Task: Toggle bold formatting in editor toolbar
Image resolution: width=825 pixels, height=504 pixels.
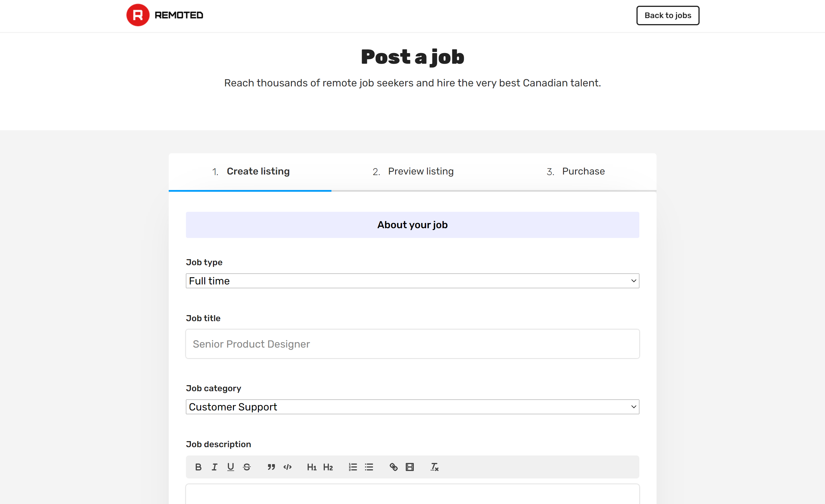Action: [198, 467]
